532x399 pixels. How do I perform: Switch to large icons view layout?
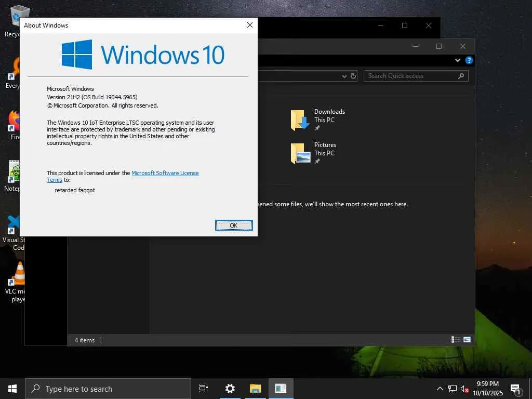pos(467,340)
